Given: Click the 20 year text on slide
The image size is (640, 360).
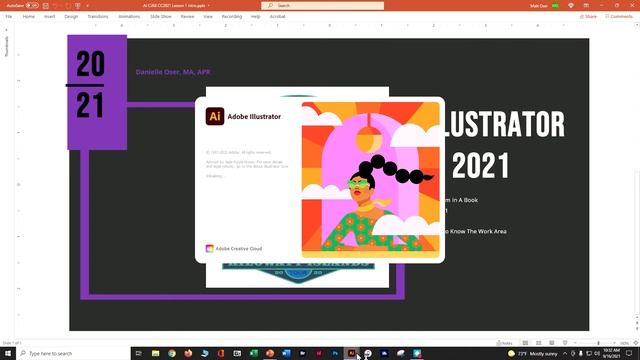Looking at the screenshot, I should point(90,64).
